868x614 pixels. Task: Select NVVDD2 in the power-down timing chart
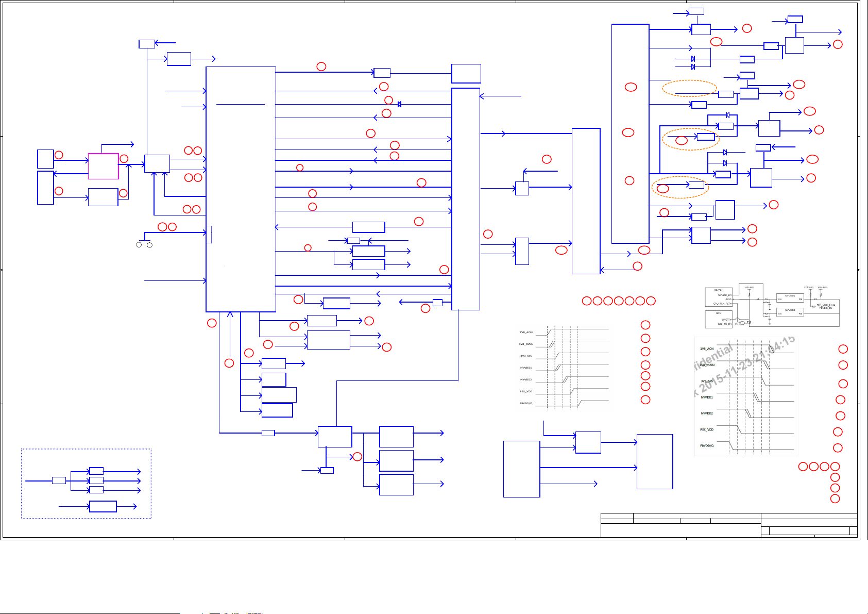[x=707, y=413]
